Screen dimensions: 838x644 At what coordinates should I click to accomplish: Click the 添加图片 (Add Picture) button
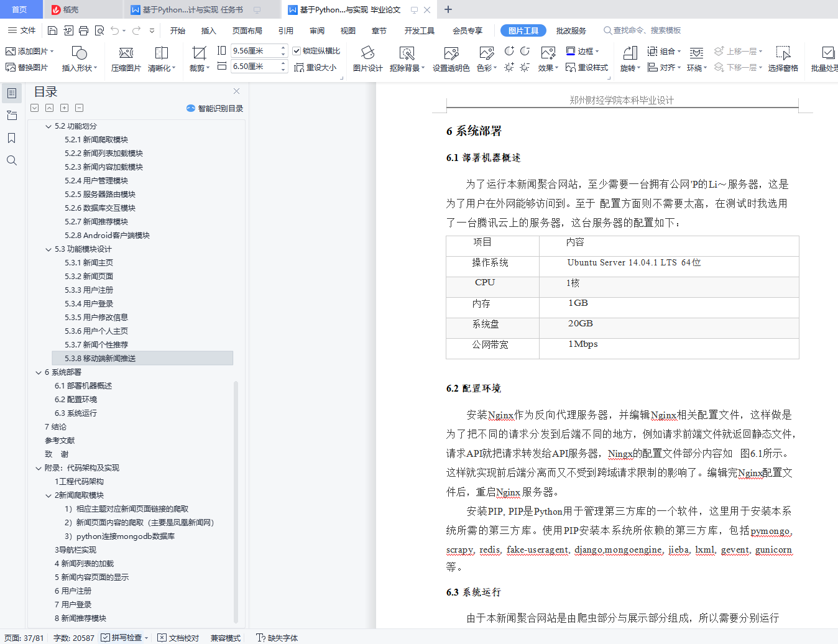(29, 51)
